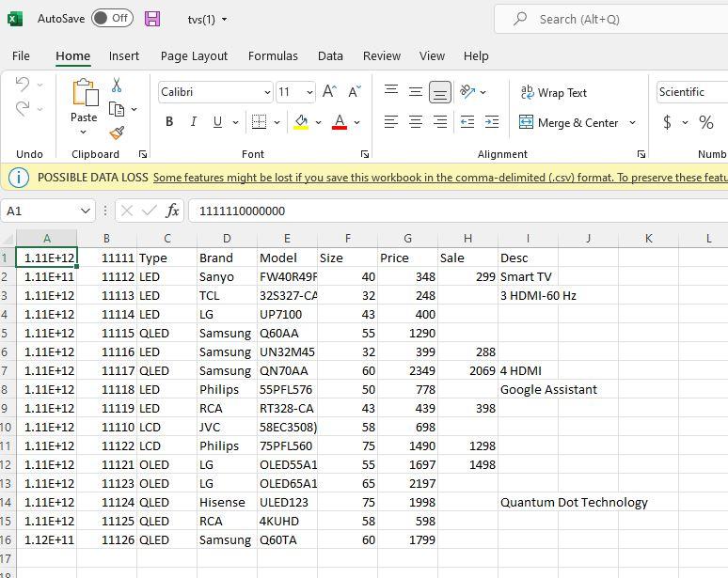Screen dimensions: 728x578
Task: Click the Top Align icon
Action: (x=391, y=89)
